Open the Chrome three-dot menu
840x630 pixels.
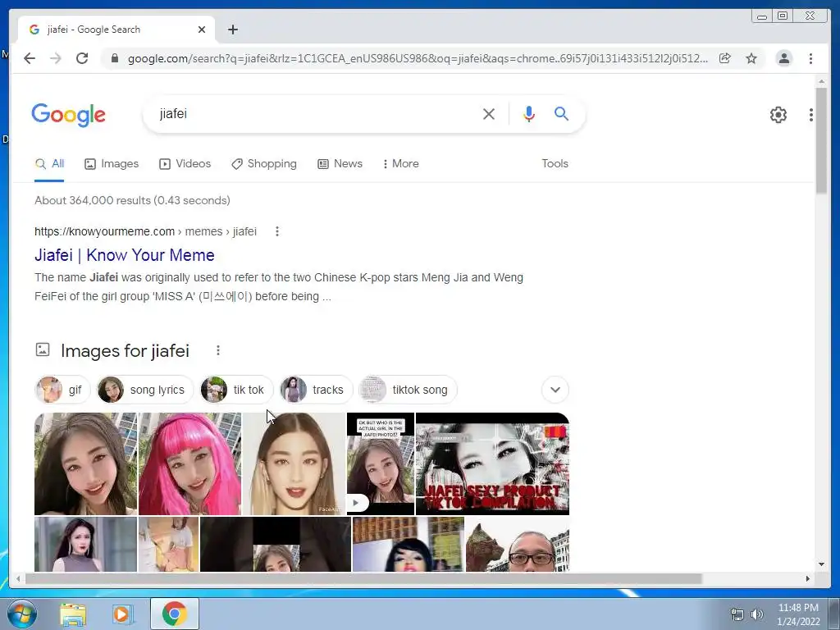[x=810, y=58]
